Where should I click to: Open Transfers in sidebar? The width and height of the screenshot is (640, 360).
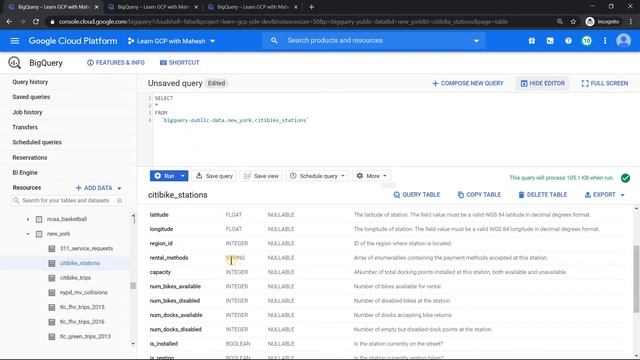point(25,127)
